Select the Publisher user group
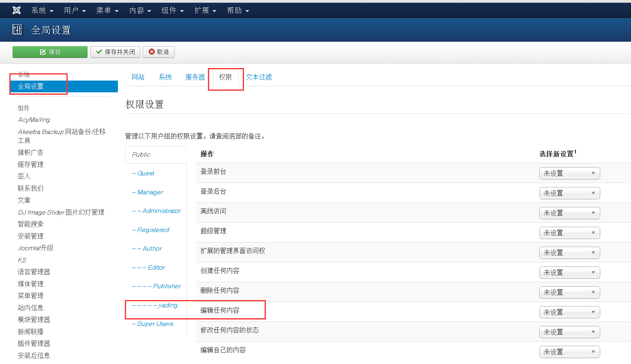This screenshot has width=631, height=364. click(x=156, y=286)
